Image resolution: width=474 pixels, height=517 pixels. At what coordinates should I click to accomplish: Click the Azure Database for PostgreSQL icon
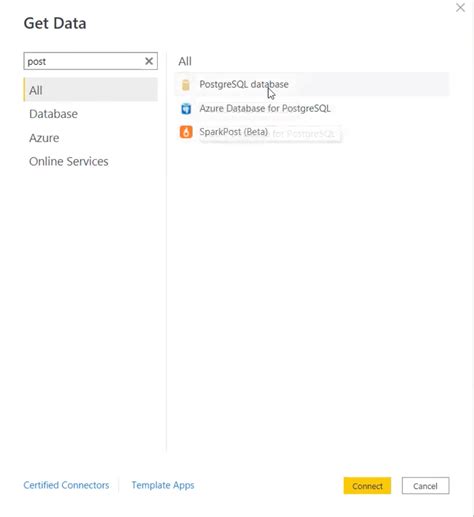[x=186, y=109]
